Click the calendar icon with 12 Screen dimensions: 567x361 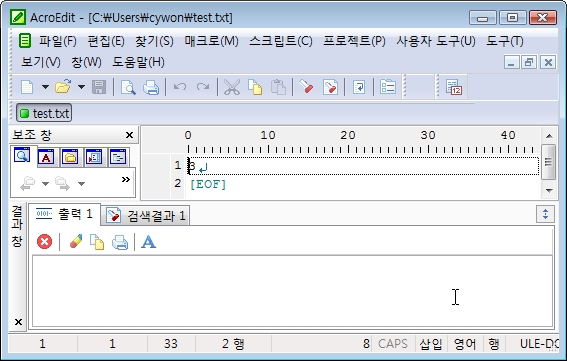(x=454, y=87)
